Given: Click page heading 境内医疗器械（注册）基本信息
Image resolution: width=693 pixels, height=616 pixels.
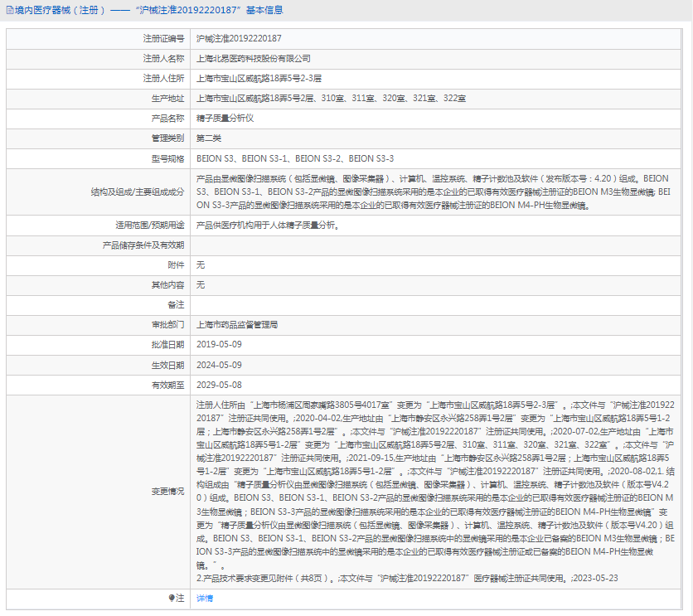Looking at the screenshot, I should click(149, 10).
